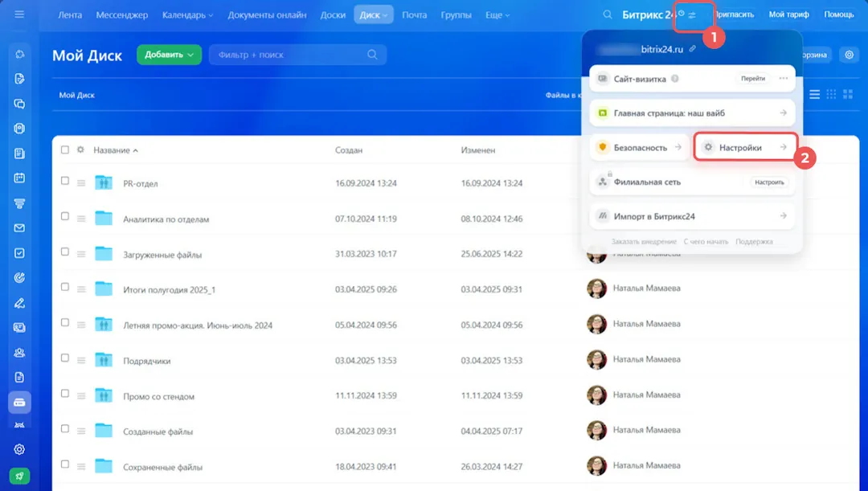Viewport: 868px width, 491px height.
Task: Click the mail envelope icon in the sidebar
Action: click(x=19, y=228)
